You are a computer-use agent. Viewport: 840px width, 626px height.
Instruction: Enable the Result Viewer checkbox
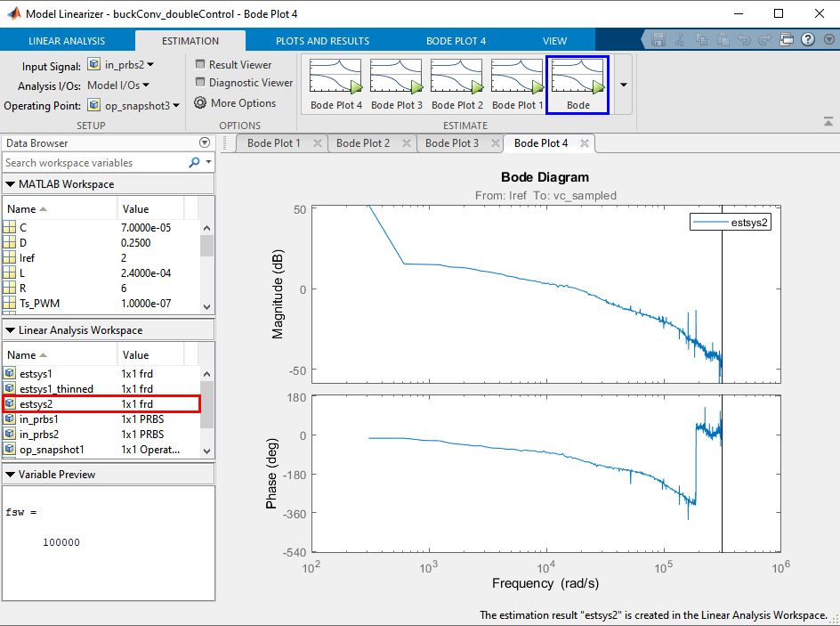click(x=203, y=63)
